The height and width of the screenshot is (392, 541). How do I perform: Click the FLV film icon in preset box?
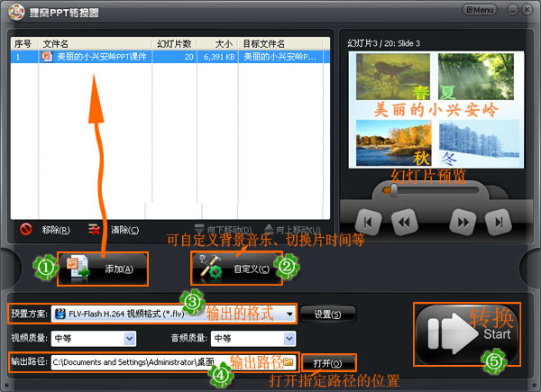point(60,314)
